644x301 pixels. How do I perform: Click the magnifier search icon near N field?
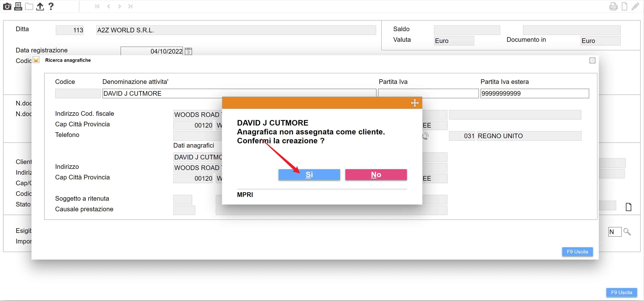(x=627, y=232)
